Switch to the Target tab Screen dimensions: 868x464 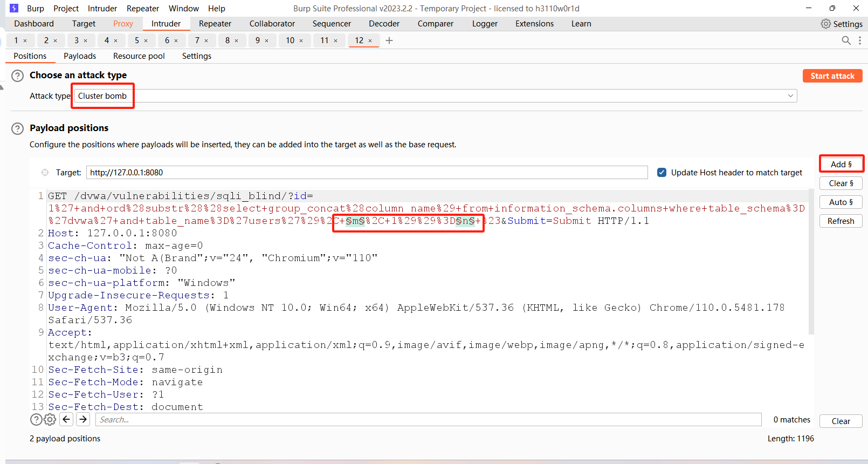coord(84,24)
